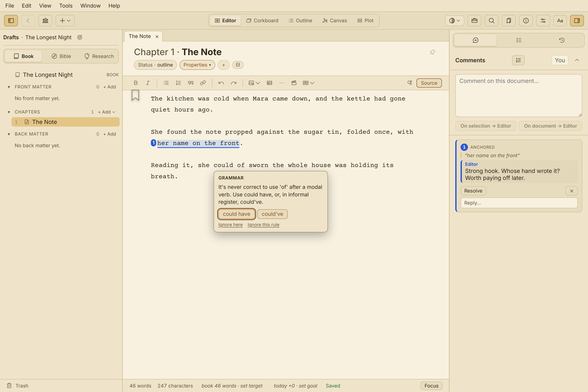Click the bookmark marker in the margin
Viewport: 588px width, 392px height.
(x=135, y=95)
